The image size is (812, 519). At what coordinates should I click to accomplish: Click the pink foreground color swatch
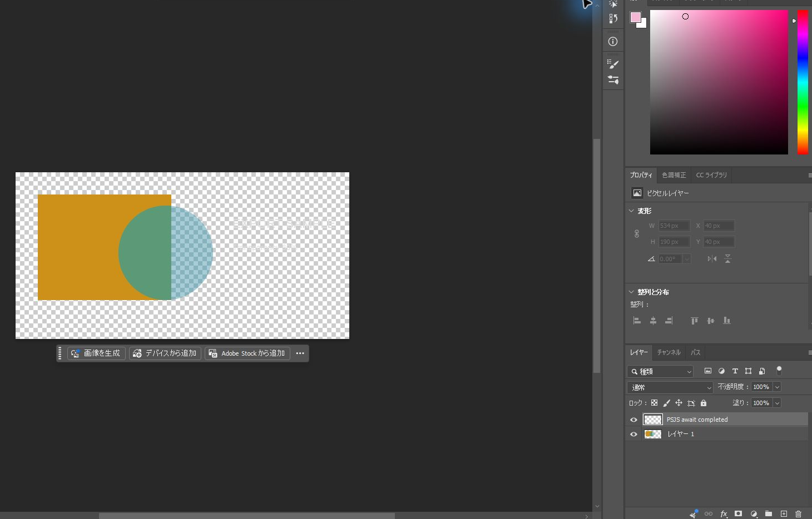636,17
